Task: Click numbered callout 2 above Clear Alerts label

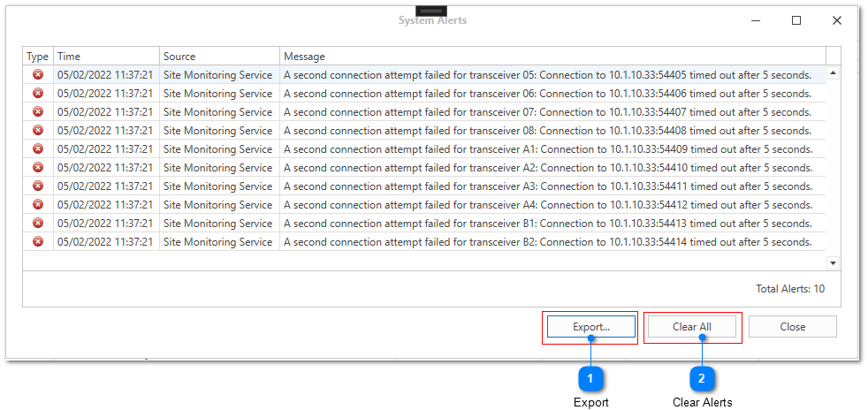Action: tap(702, 379)
